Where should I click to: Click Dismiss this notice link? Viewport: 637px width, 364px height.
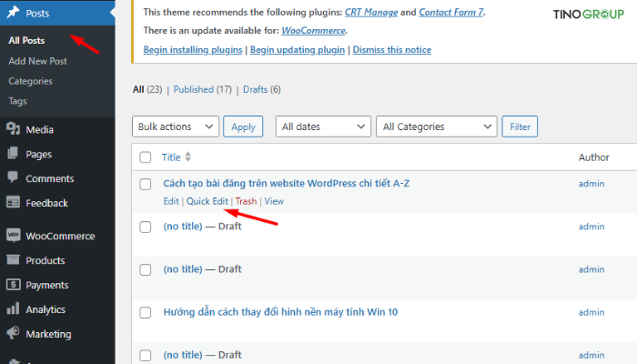(x=391, y=49)
